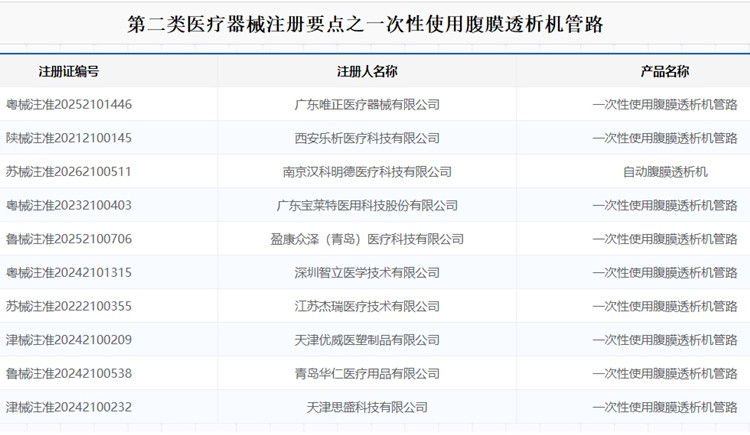This screenshot has height=435, width=750.
Task: Click product name in 江苏杰瑞 row
Action: click(x=665, y=306)
